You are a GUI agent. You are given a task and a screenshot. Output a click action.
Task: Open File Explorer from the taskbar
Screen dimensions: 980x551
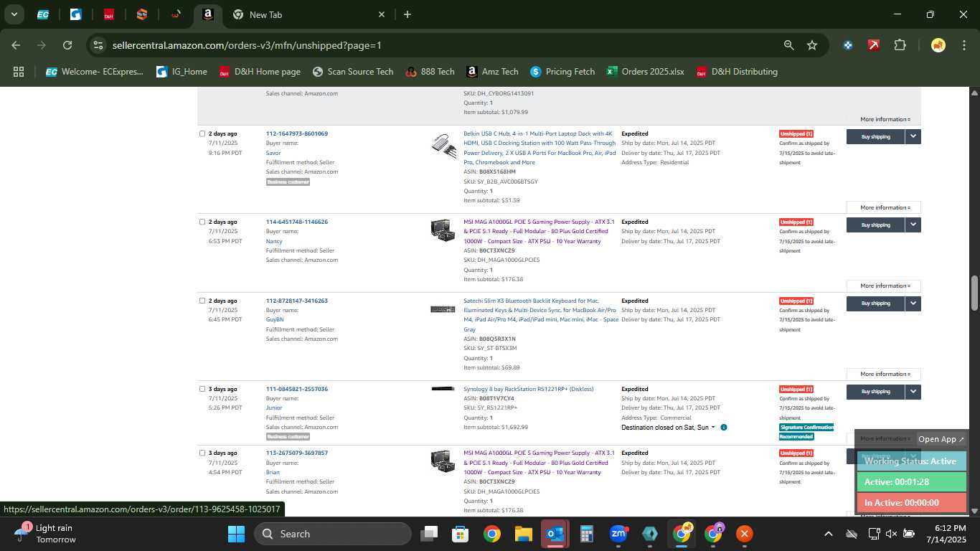pos(523,534)
